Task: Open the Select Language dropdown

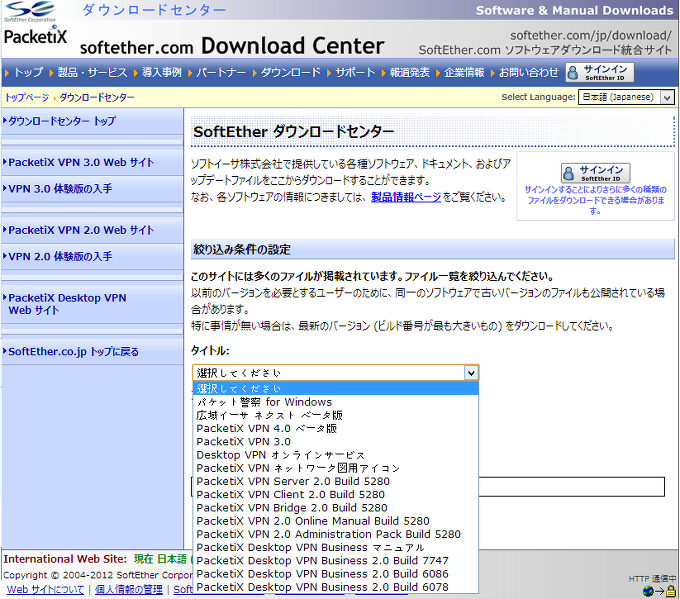Action: point(626,97)
